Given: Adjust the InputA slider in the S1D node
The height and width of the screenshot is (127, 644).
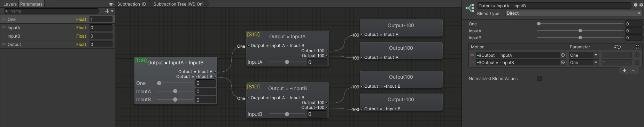Looking at the screenshot, I should [x=287, y=62].
